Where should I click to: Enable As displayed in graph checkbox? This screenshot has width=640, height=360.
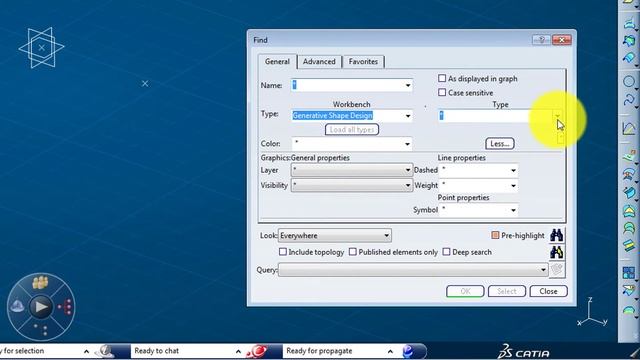[442, 78]
